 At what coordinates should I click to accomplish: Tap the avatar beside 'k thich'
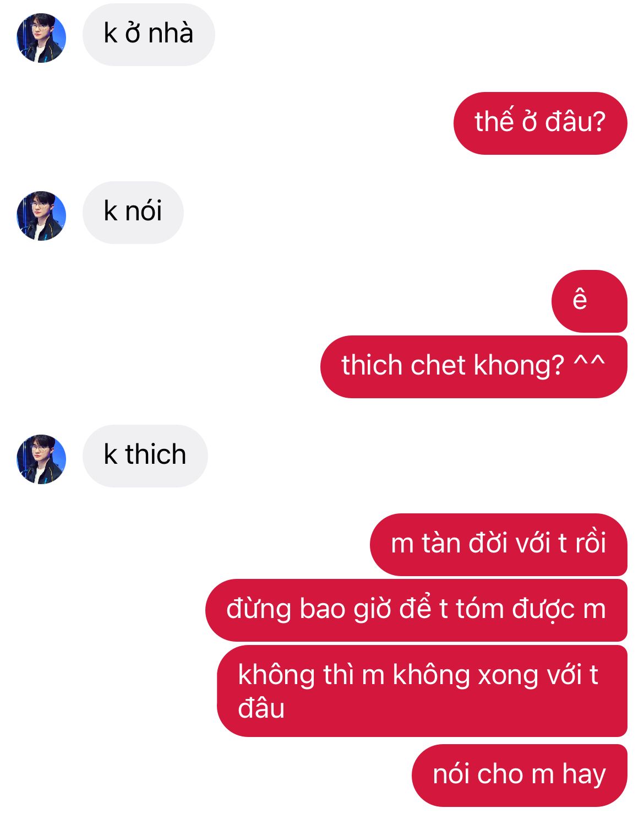coord(41,459)
